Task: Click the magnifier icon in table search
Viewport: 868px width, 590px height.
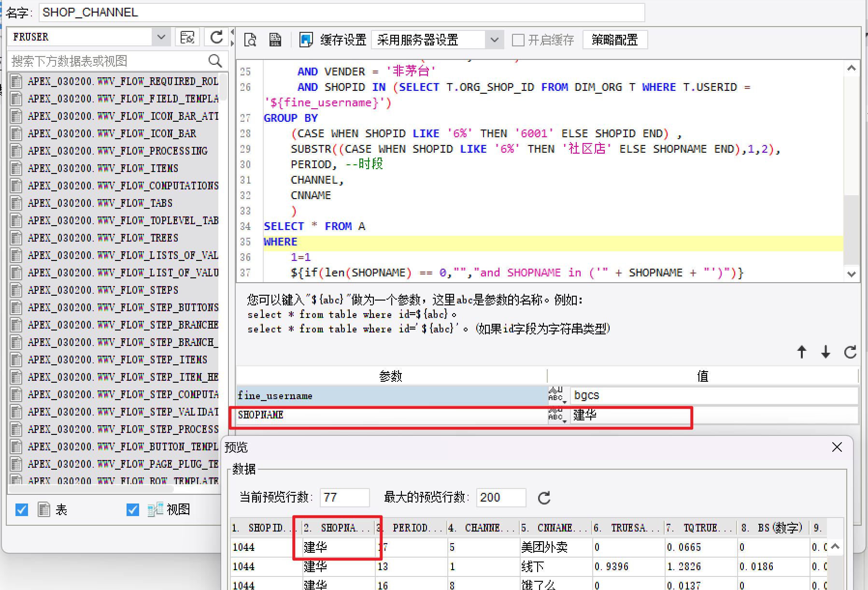Action: click(x=215, y=61)
